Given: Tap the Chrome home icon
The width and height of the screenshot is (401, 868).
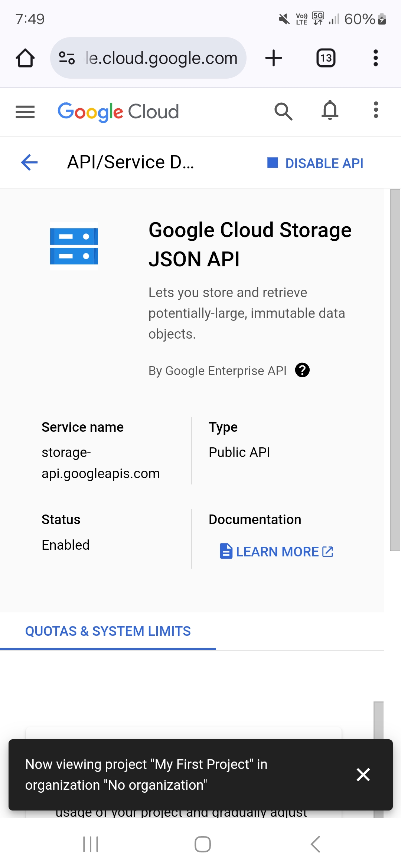Looking at the screenshot, I should (x=25, y=58).
